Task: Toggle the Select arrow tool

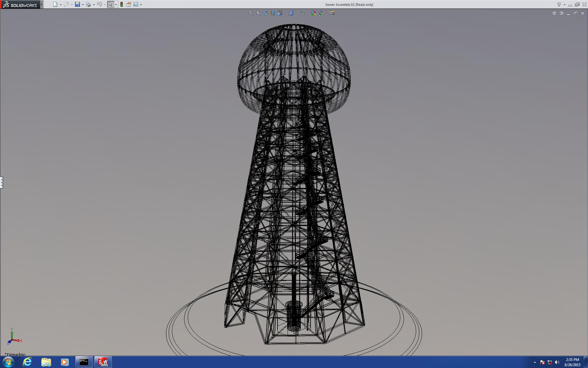Action: pos(110,5)
